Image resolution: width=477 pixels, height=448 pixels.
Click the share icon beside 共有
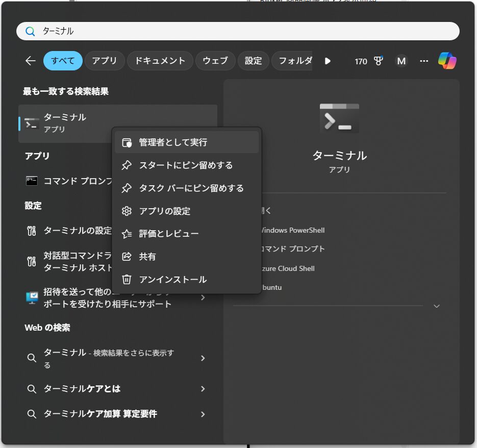[x=127, y=257]
